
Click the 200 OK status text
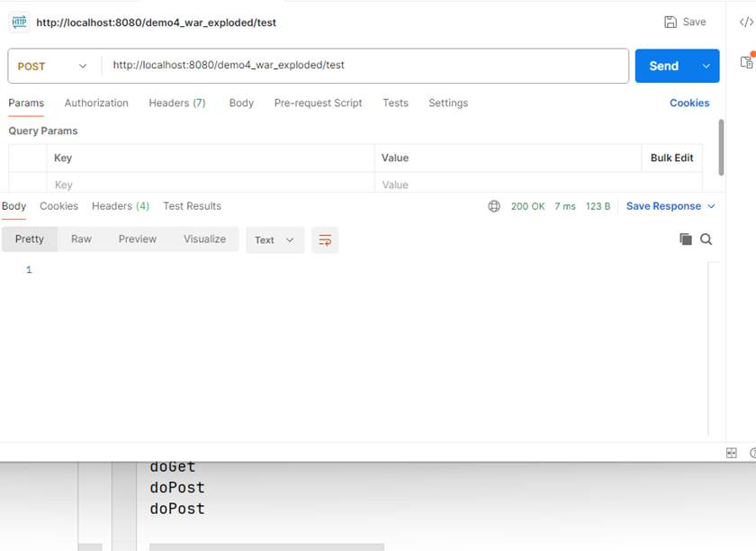(x=527, y=206)
